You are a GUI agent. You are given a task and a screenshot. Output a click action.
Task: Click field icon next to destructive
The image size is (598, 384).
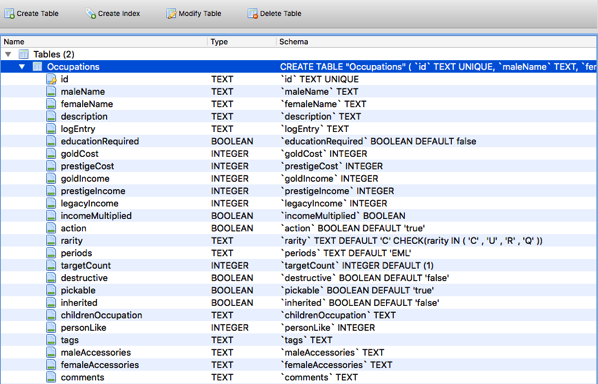tap(51, 278)
